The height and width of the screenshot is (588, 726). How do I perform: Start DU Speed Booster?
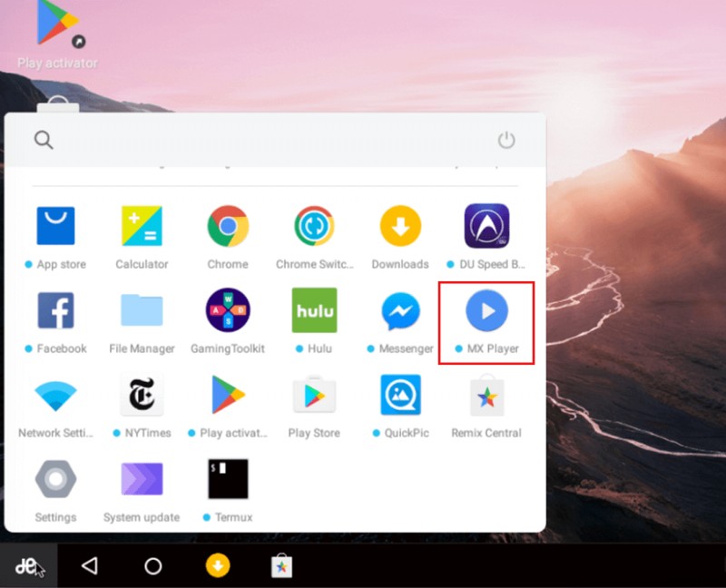[486, 226]
